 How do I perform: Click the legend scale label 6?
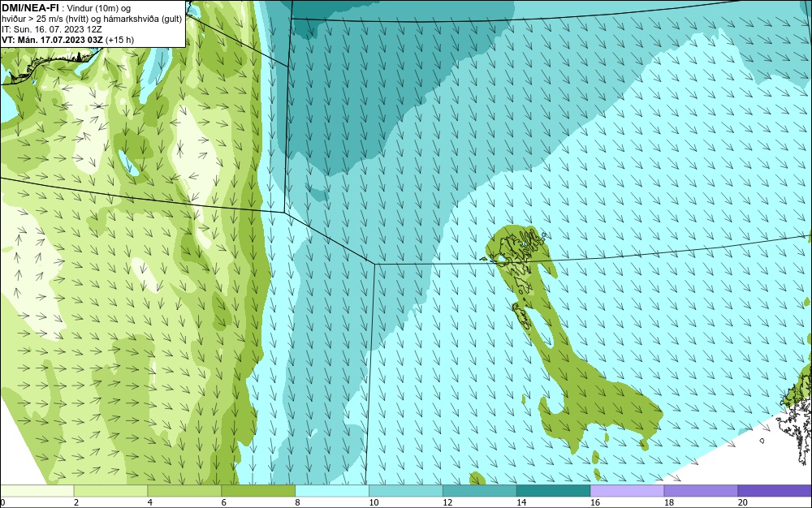pos(224,502)
